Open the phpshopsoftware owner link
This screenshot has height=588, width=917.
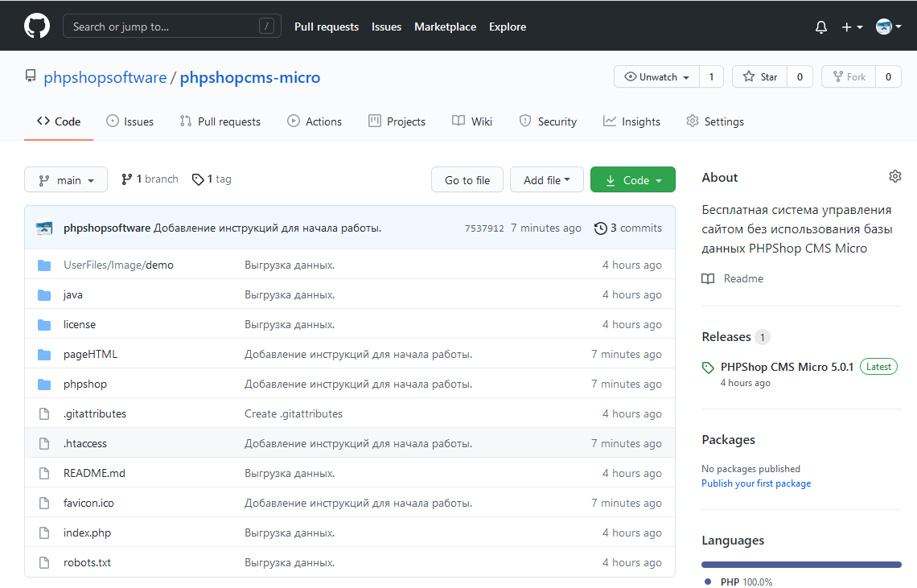click(x=105, y=77)
